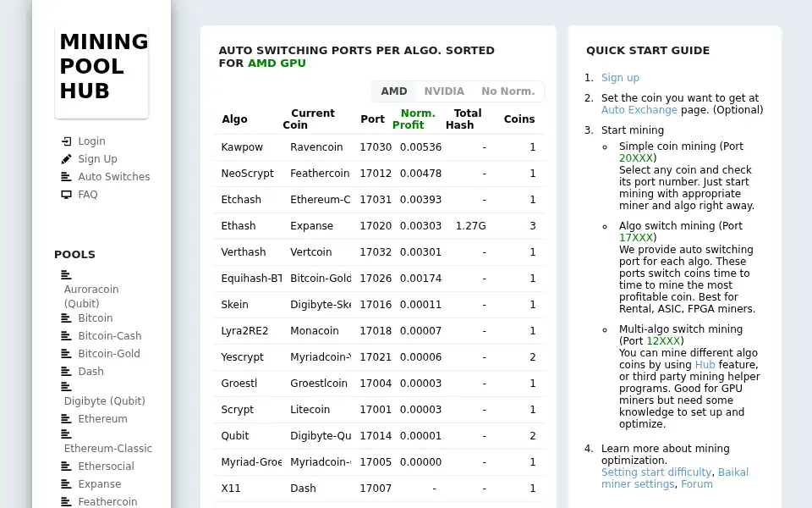Click the Kawpow algo cell
812x508 pixels.
click(x=242, y=147)
